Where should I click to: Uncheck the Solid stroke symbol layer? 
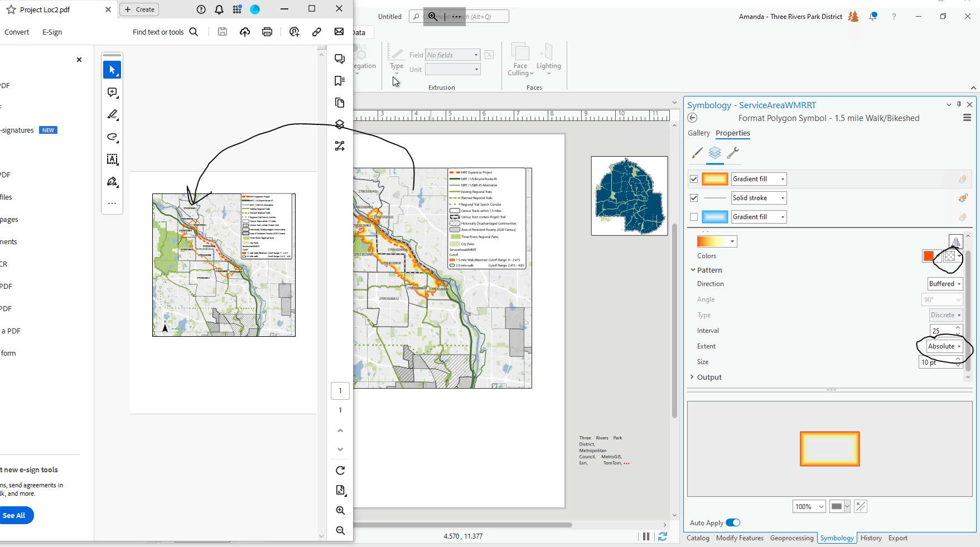[x=693, y=197]
